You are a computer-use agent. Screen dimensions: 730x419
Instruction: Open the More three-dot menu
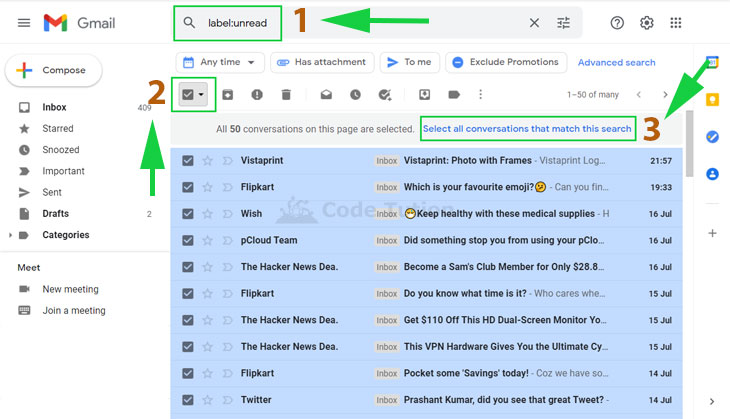coord(480,95)
